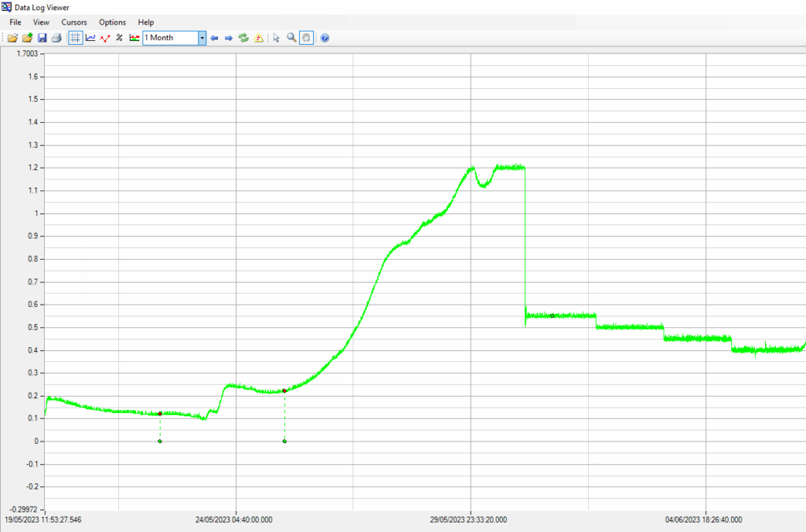Open the Options menu
This screenshot has height=532, width=806.
[113, 23]
